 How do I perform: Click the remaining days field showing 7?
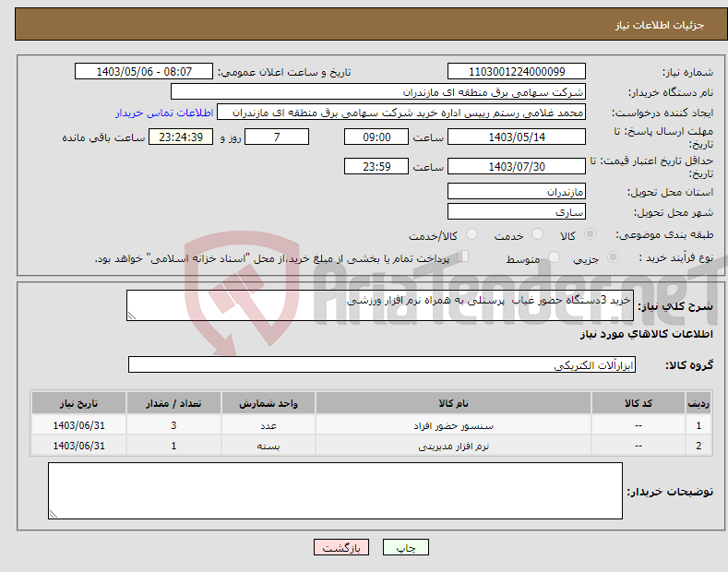(x=277, y=137)
